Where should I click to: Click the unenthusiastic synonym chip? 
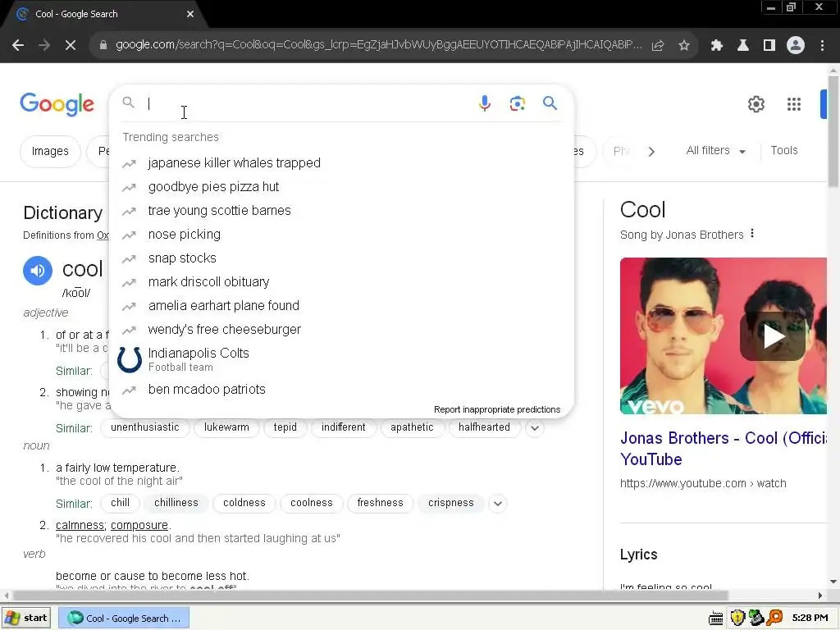coord(144,427)
